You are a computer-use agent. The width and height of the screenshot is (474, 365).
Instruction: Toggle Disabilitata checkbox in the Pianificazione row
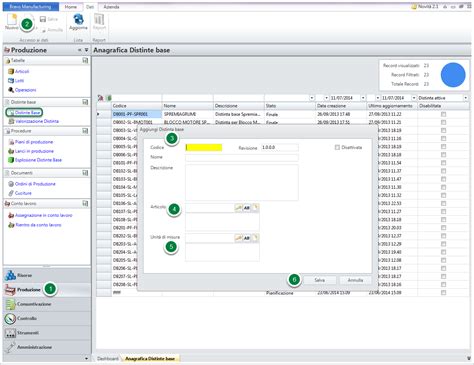443,293
